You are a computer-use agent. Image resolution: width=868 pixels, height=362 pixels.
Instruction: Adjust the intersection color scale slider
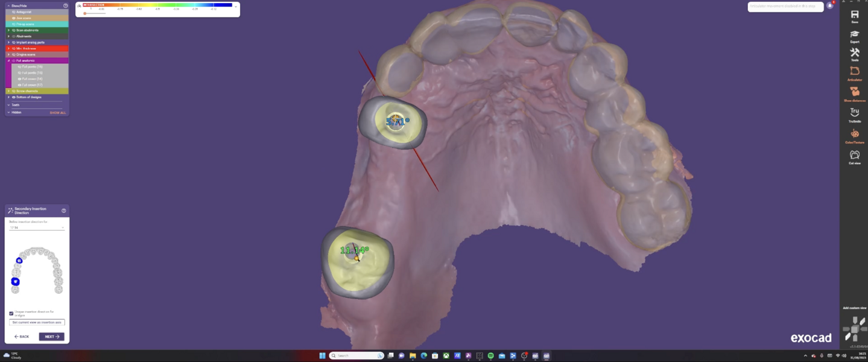(x=85, y=13)
